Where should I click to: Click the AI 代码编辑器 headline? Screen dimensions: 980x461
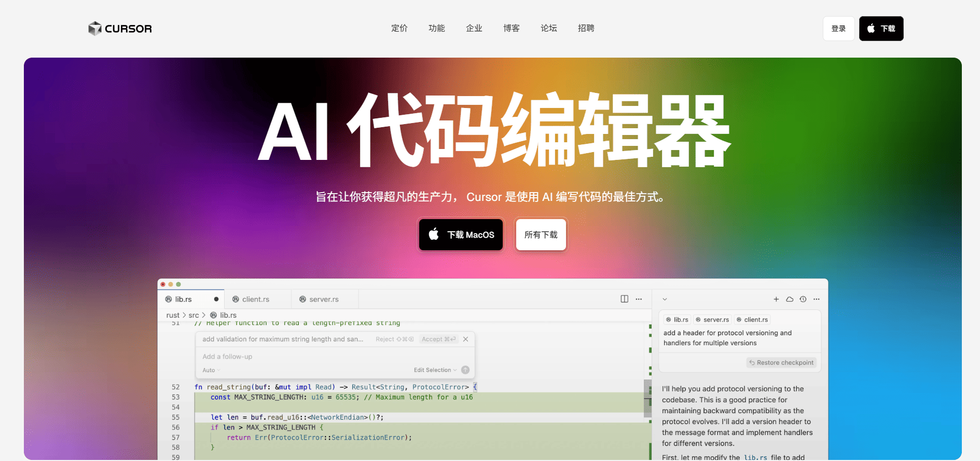point(494,130)
